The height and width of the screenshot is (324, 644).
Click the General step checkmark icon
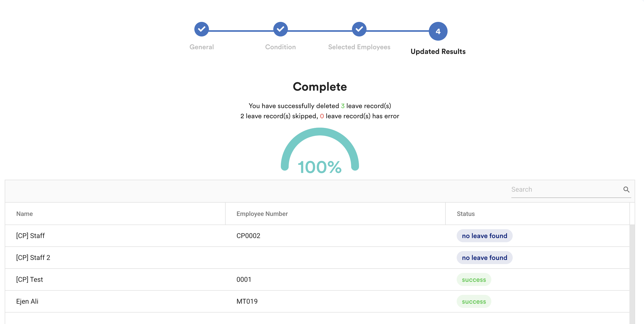(201, 29)
